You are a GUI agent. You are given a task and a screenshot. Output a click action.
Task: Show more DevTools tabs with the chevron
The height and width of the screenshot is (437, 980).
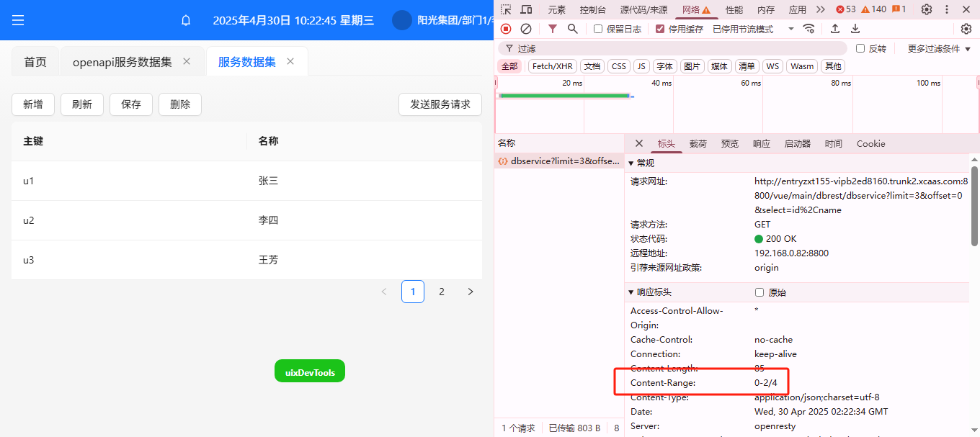coord(821,9)
